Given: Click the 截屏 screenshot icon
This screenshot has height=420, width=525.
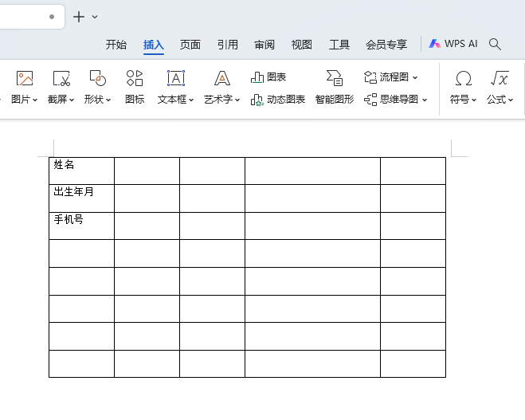Looking at the screenshot, I should 61,78.
